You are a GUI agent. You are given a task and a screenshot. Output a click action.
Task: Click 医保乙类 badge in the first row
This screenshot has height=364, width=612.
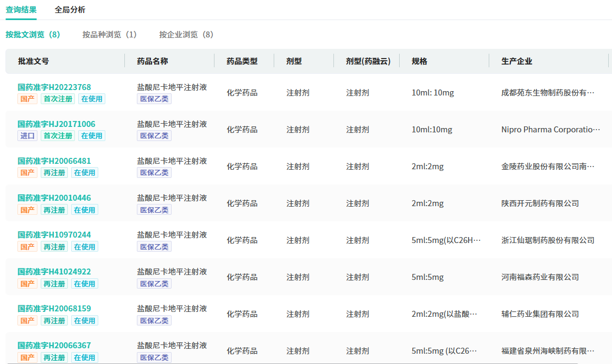tap(154, 99)
